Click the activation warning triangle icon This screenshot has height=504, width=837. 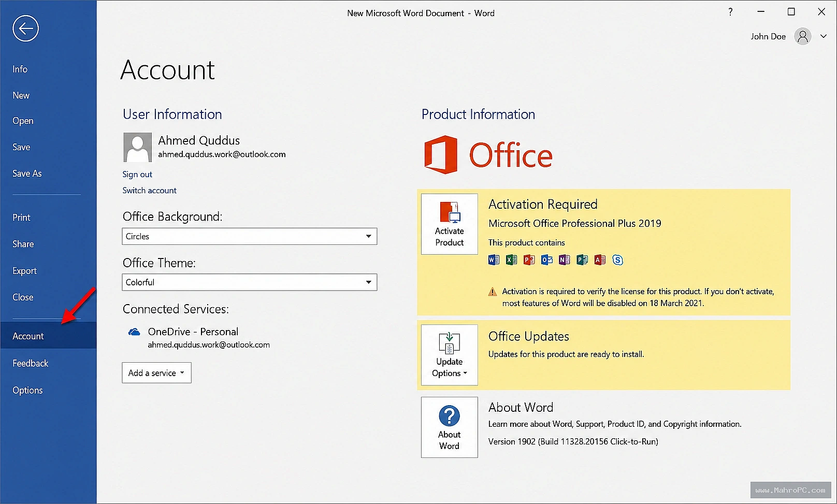493,292
